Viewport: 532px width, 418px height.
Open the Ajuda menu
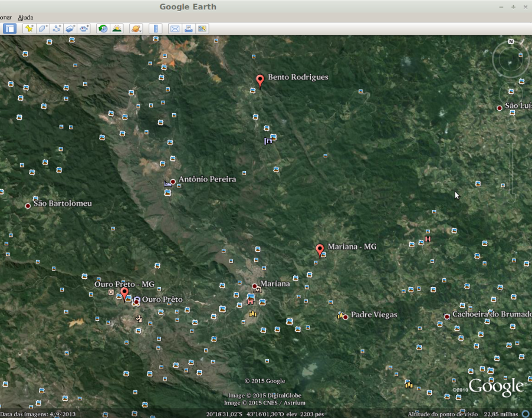(x=25, y=17)
